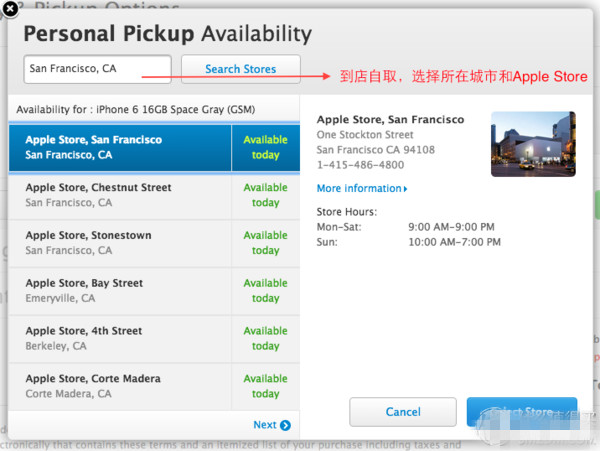
Task: Click the Search Stores button
Action: pyautogui.click(x=240, y=69)
